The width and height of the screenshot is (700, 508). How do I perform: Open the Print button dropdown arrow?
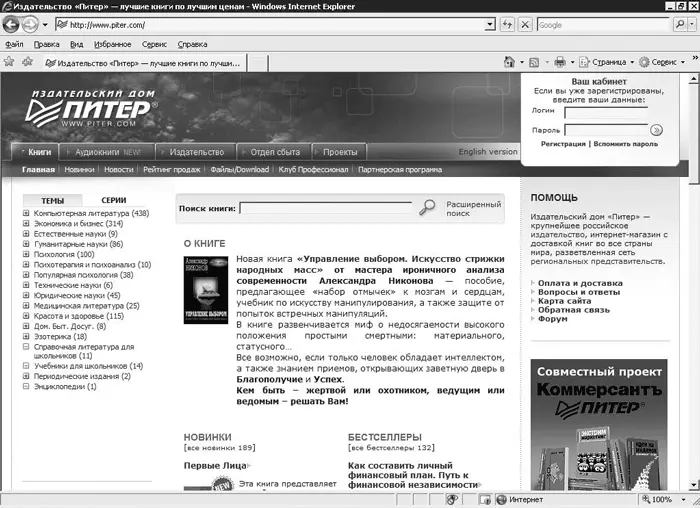click(x=572, y=62)
